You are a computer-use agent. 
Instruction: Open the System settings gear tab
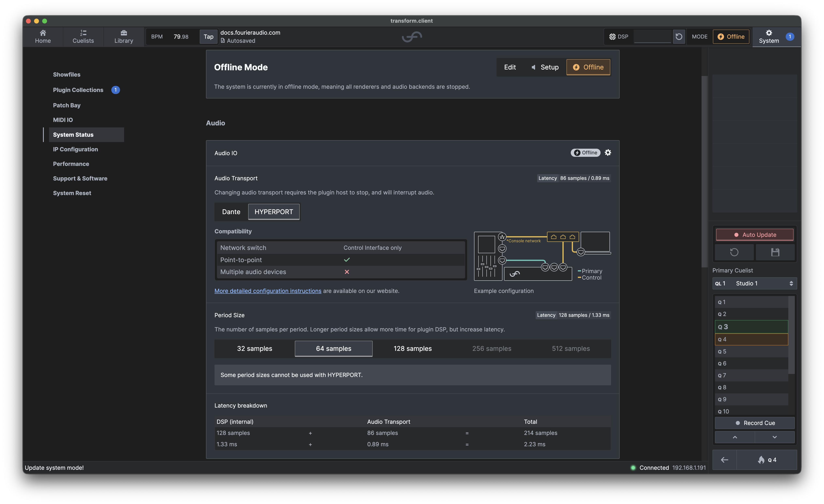pos(769,37)
